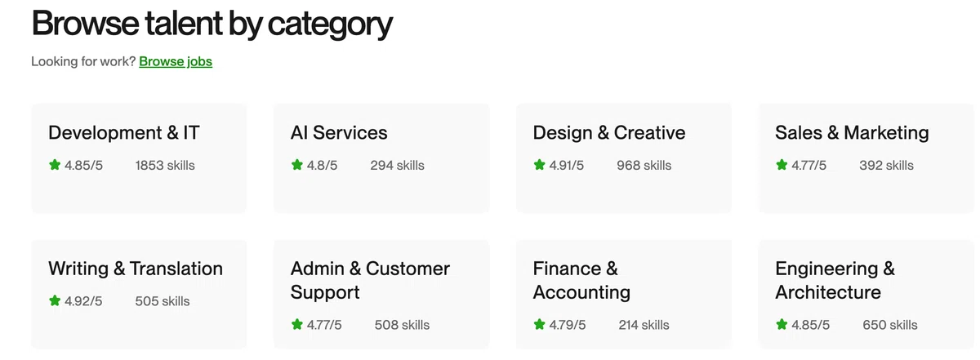Click the Browse jobs link
The image size is (980, 360).
[x=176, y=61]
